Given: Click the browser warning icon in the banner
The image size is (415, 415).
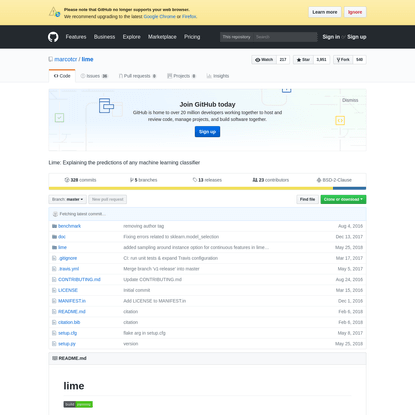Looking at the screenshot, I should coord(54,12).
